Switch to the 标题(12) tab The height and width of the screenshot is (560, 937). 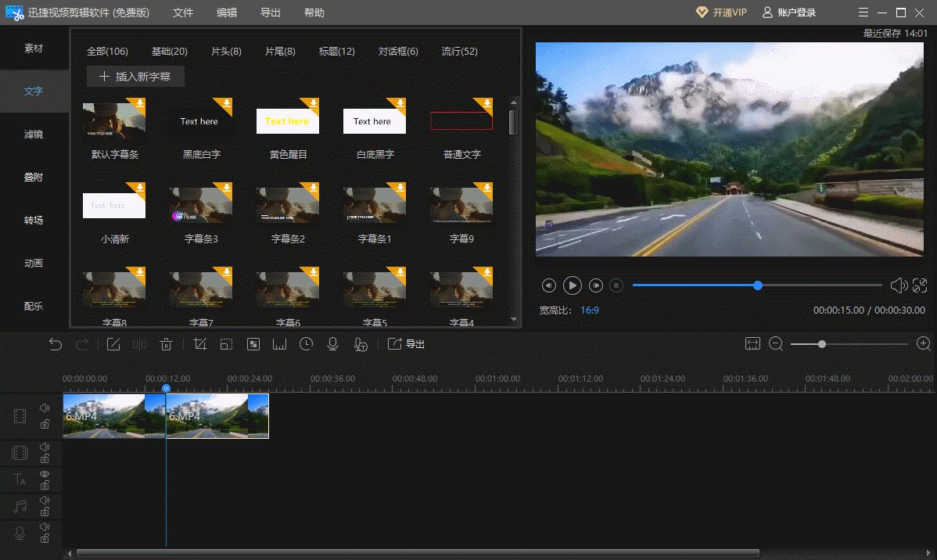[x=336, y=52]
